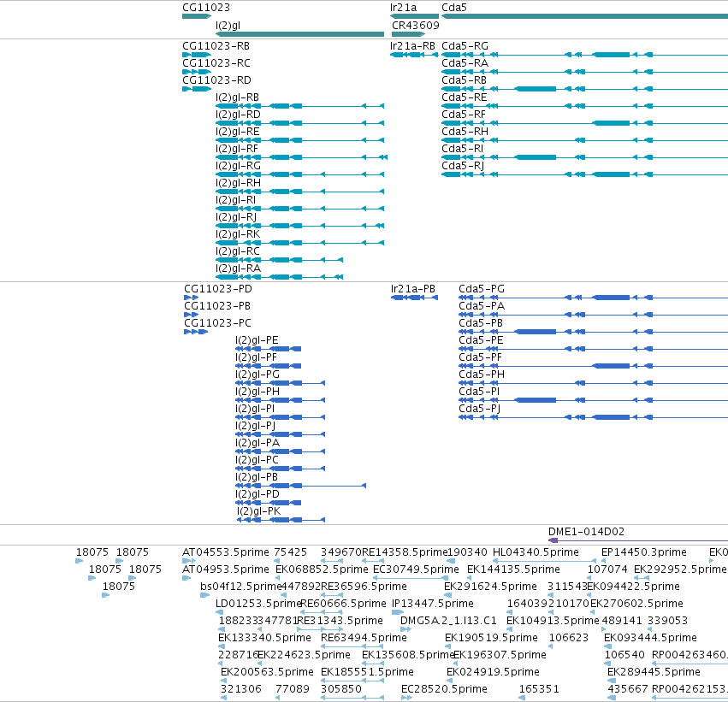Click EST EP14450.3prime label

coord(644,552)
